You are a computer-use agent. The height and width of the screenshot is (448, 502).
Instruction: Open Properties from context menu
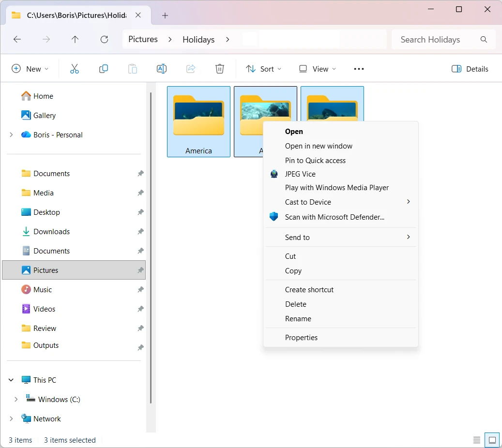tap(341, 338)
